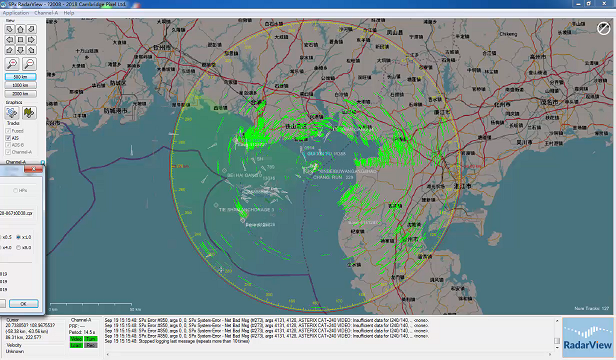Open the Channel-A menu
The height and width of the screenshot is (360, 616).
pos(46,13)
